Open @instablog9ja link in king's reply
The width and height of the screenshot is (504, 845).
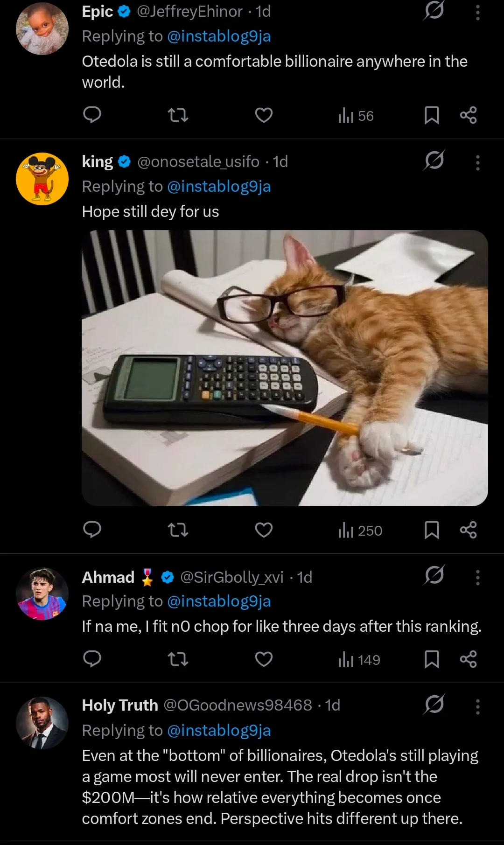(x=219, y=186)
